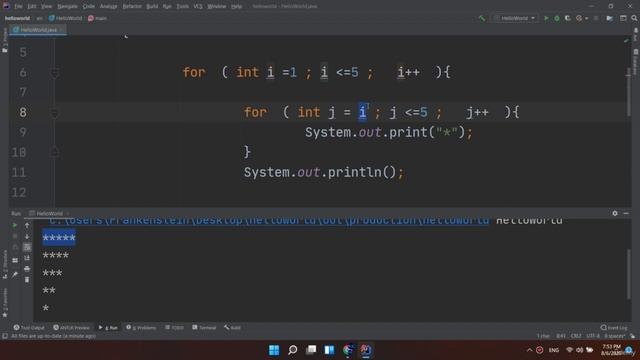Open the Problems tool window tab

point(141,327)
